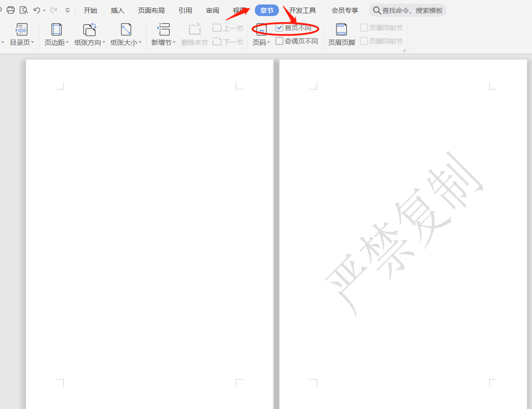Click the 目录页 icon

coord(22,30)
